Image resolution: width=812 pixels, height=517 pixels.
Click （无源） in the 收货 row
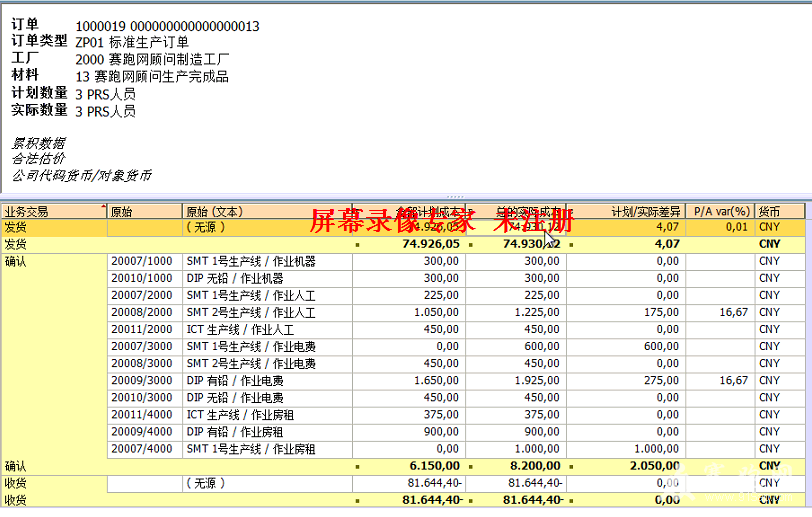pyautogui.click(x=206, y=483)
